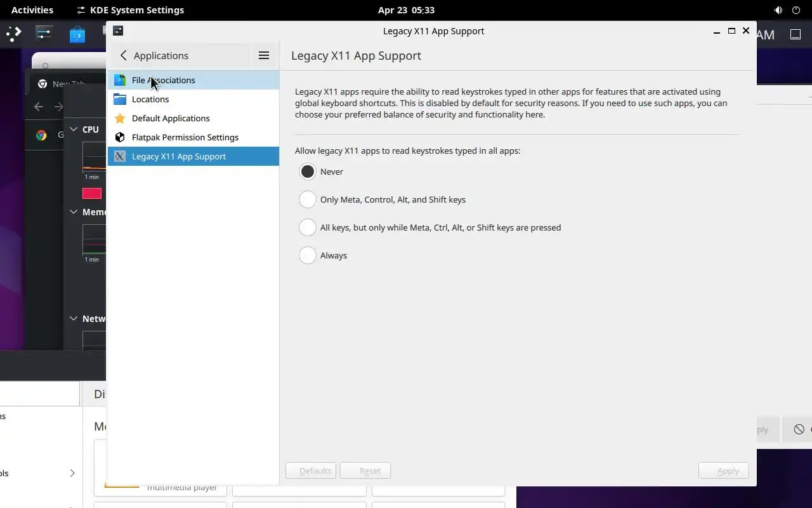Open the Locations settings page
812x508 pixels.
click(193, 99)
